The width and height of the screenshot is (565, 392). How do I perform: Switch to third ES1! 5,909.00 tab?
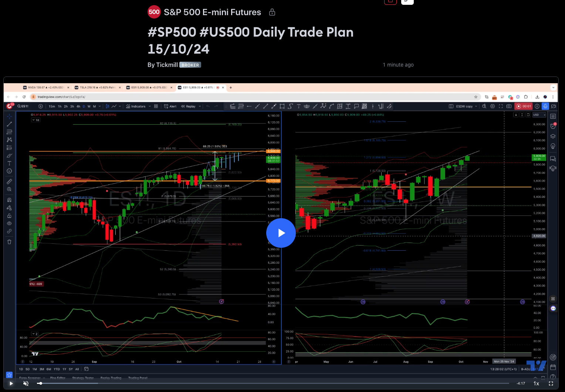pos(150,88)
